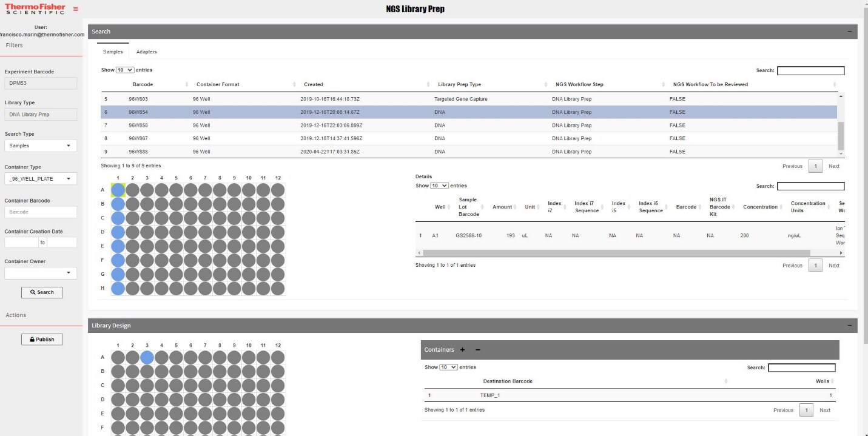
Task: Select well A1 in the source plate
Action: point(118,190)
